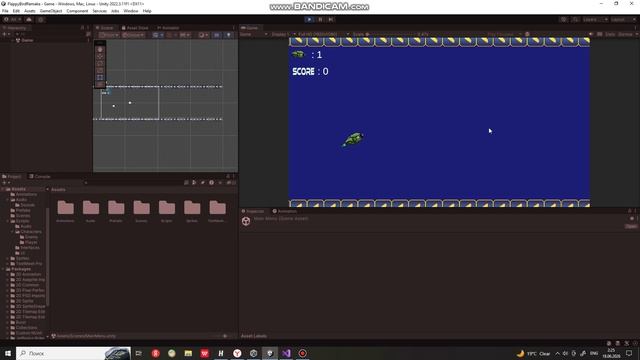Open the Global/Local dropdown in Scene view
Image resolution: width=640 pixels, height=360 pixels.
coord(133,35)
